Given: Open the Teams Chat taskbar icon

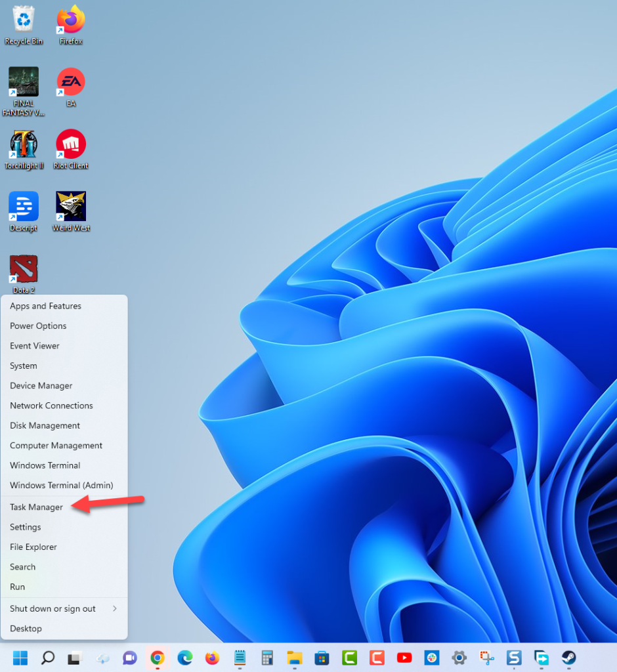Looking at the screenshot, I should [x=130, y=658].
